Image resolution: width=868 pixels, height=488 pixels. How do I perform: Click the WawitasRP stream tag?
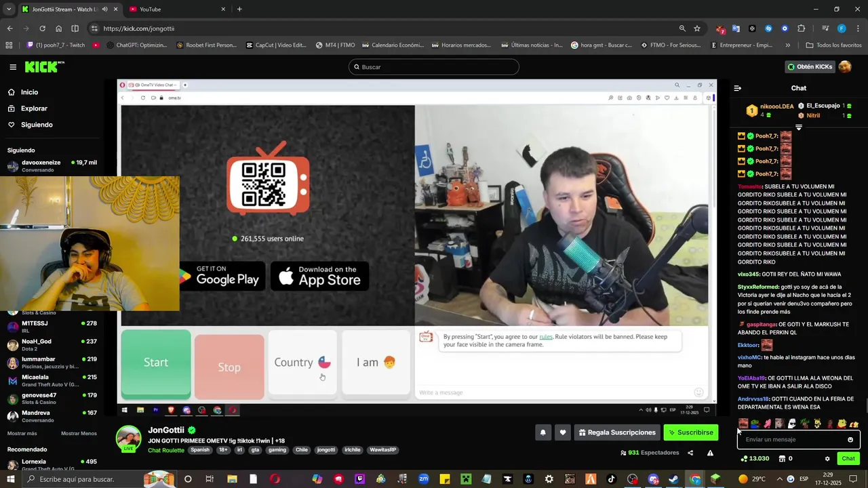tap(383, 450)
